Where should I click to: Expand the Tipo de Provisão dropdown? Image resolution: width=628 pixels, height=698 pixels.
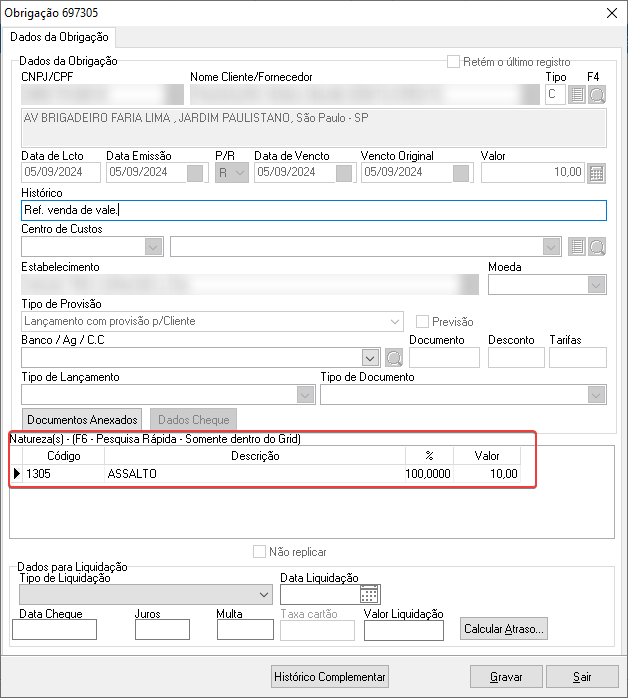(394, 321)
